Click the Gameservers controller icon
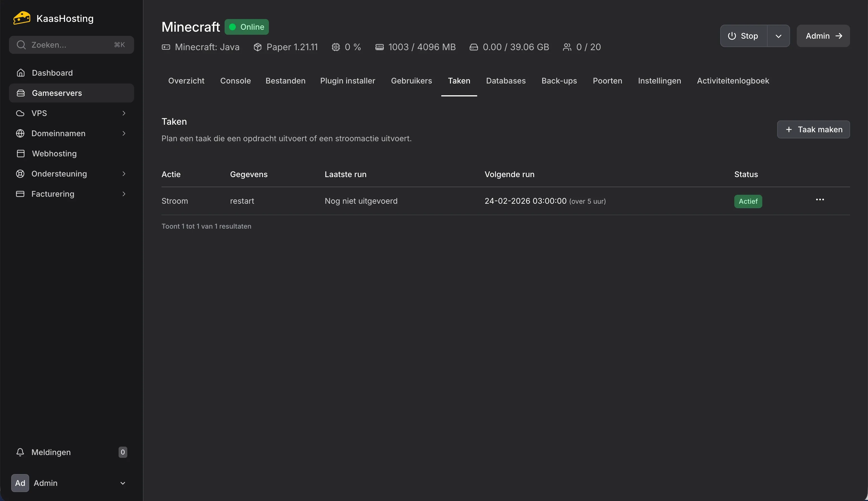 pos(21,92)
